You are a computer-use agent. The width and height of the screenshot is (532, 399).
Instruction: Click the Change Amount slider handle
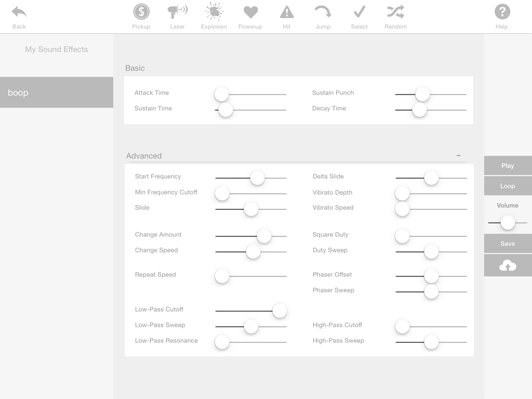click(264, 236)
